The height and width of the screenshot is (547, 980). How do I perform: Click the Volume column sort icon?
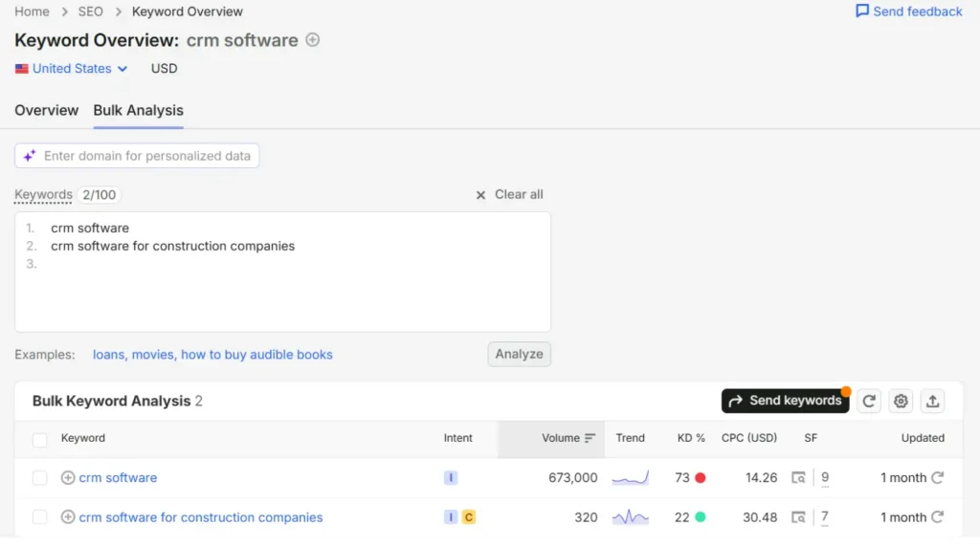(590, 438)
